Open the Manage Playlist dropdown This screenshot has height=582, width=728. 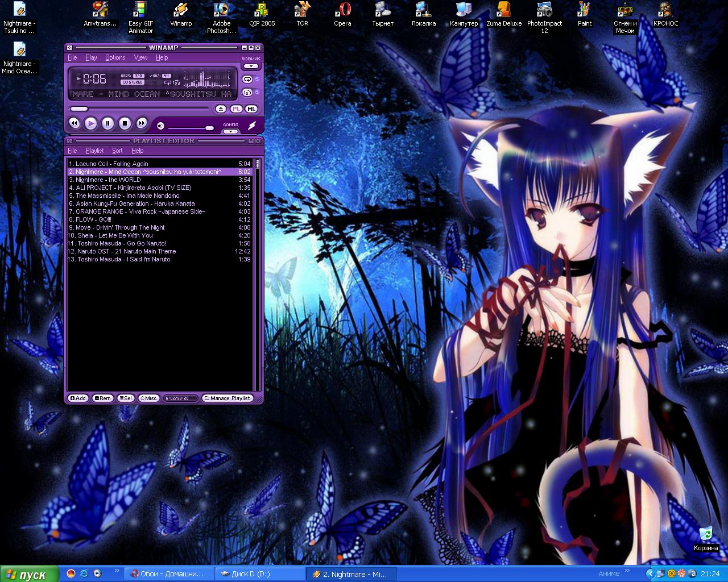click(x=227, y=398)
